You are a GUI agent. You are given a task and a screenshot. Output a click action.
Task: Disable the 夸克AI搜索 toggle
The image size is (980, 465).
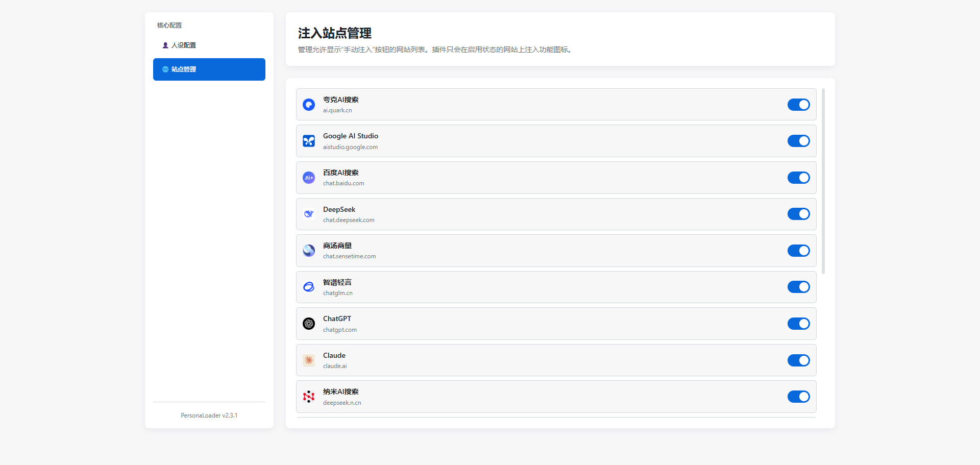tap(799, 105)
